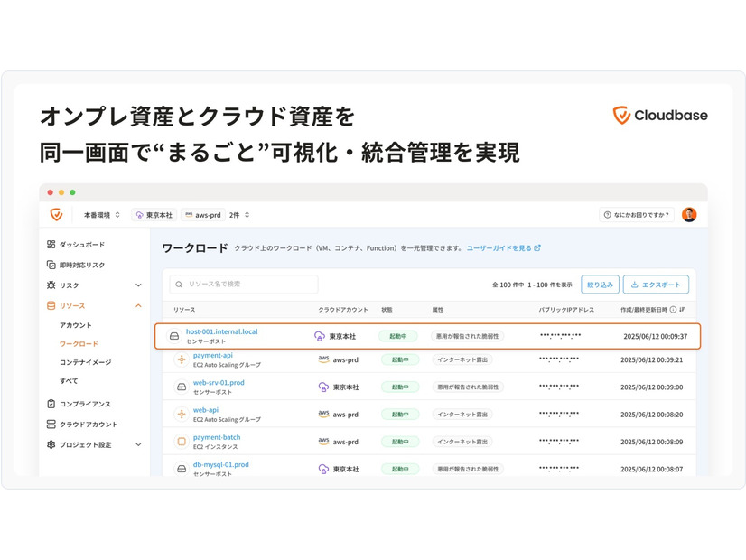This screenshot has height=560, width=746.
Task: Expand the リスク section chevron
Action: (138, 285)
